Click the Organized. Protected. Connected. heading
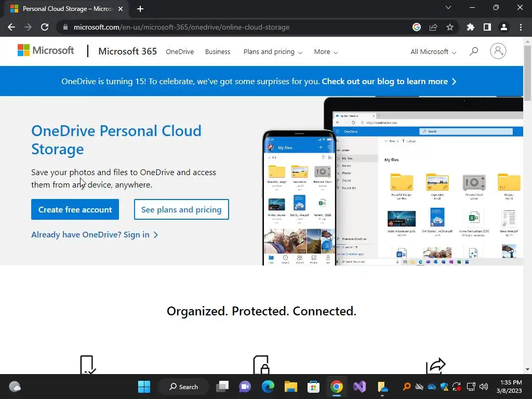The height and width of the screenshot is (399, 532). click(262, 311)
